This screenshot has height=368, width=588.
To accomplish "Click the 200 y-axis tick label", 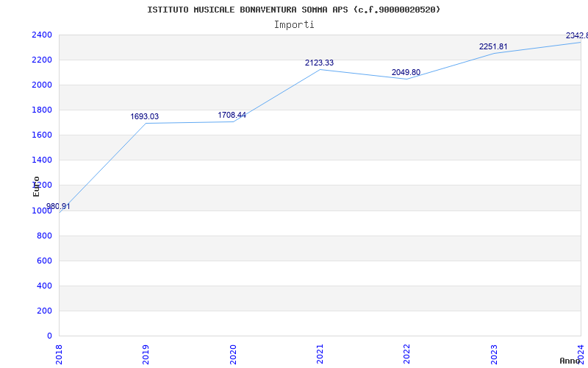I will tap(45, 311).
